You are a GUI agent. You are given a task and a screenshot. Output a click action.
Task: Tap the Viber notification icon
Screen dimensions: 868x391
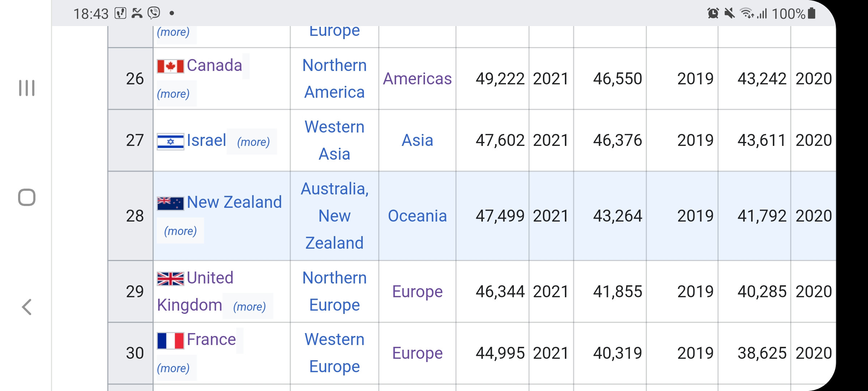coord(154,13)
